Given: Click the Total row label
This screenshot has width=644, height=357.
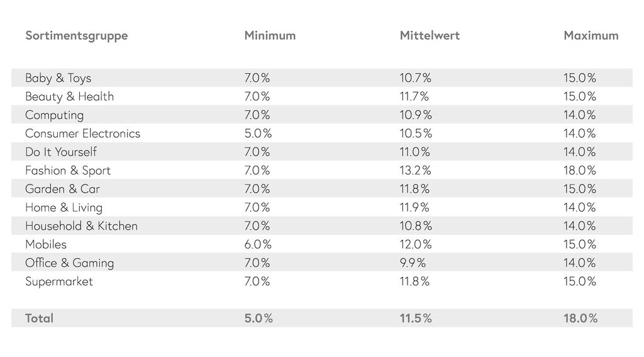Looking at the screenshot, I should coord(39,318).
